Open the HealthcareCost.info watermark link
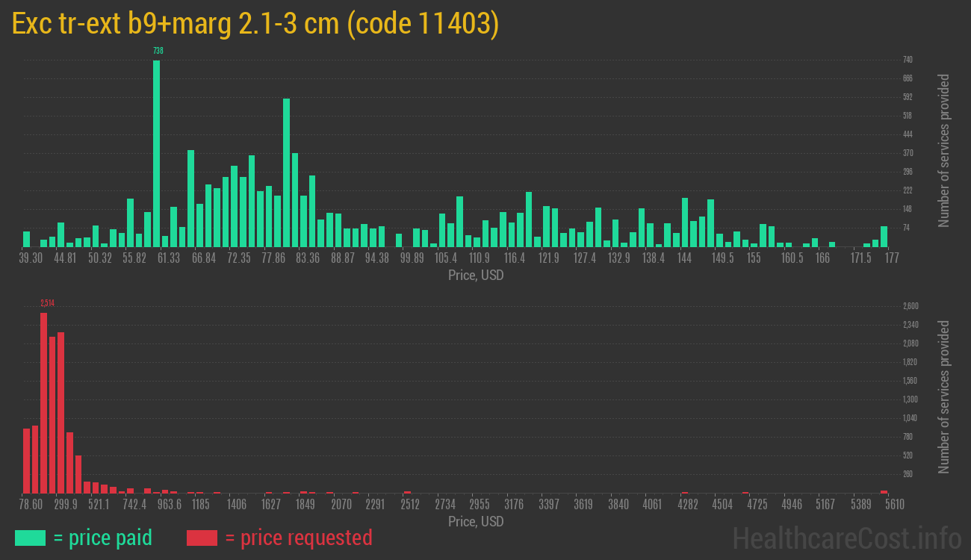 coord(846,538)
